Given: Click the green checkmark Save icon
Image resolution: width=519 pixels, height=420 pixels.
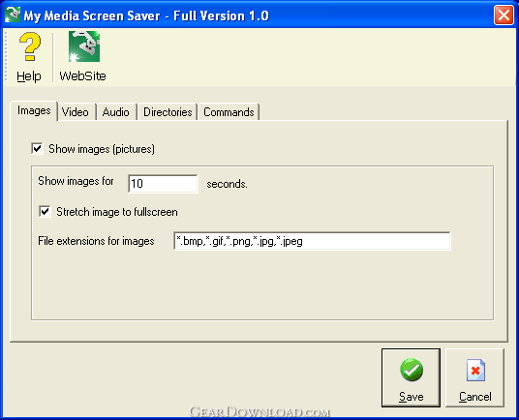Looking at the screenshot, I should [412, 370].
